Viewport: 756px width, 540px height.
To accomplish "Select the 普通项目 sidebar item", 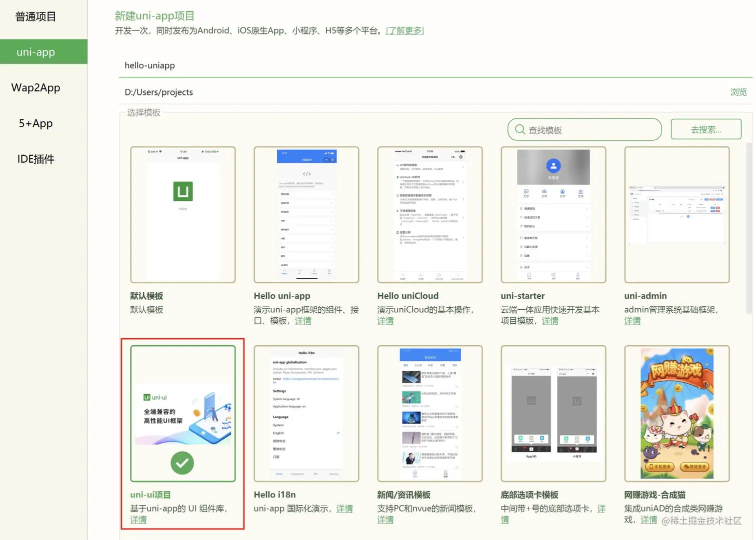I will point(35,16).
